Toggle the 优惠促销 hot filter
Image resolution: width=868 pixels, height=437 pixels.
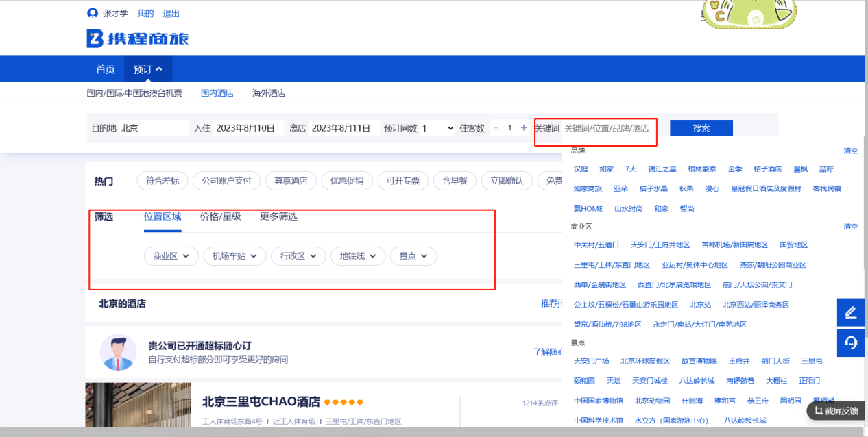coord(347,181)
